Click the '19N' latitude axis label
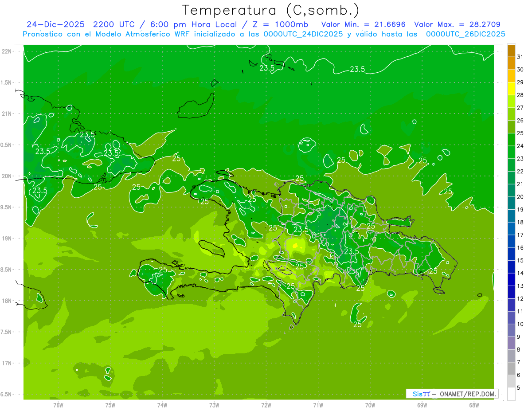The height and width of the screenshot is (411, 532). pos(7,239)
